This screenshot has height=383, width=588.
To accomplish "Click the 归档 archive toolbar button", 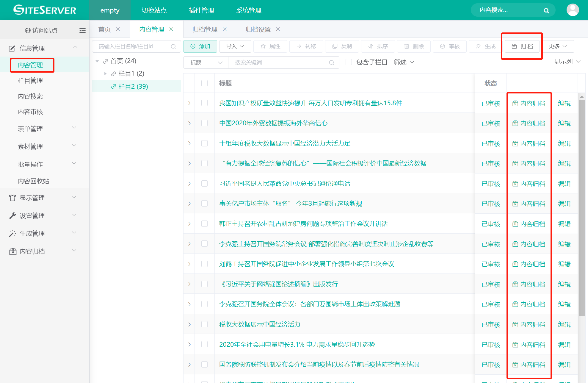I will [522, 46].
